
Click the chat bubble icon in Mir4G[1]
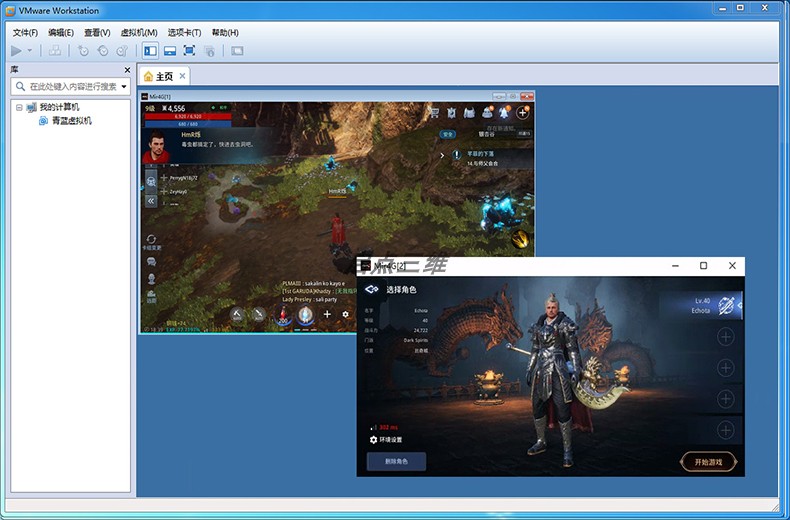point(151,262)
